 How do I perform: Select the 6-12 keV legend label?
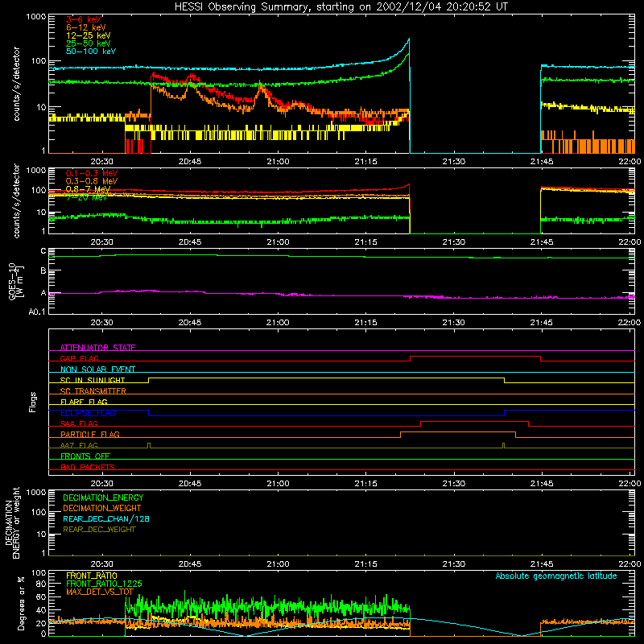click(x=86, y=27)
